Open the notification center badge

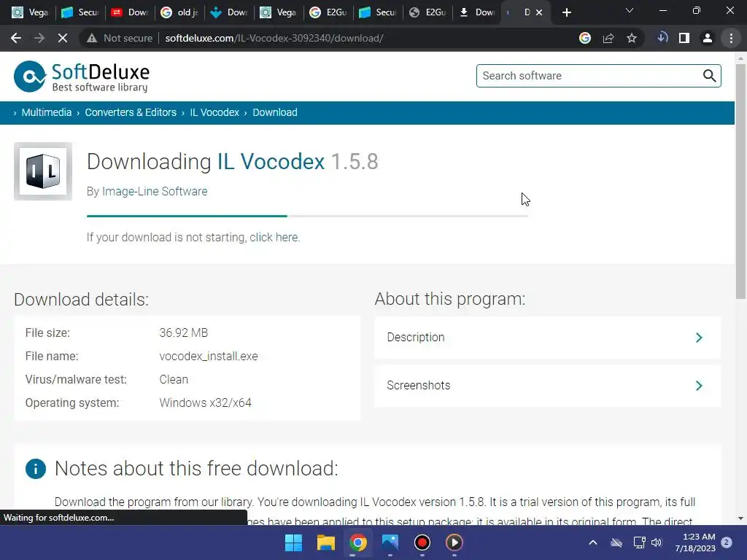(x=727, y=542)
